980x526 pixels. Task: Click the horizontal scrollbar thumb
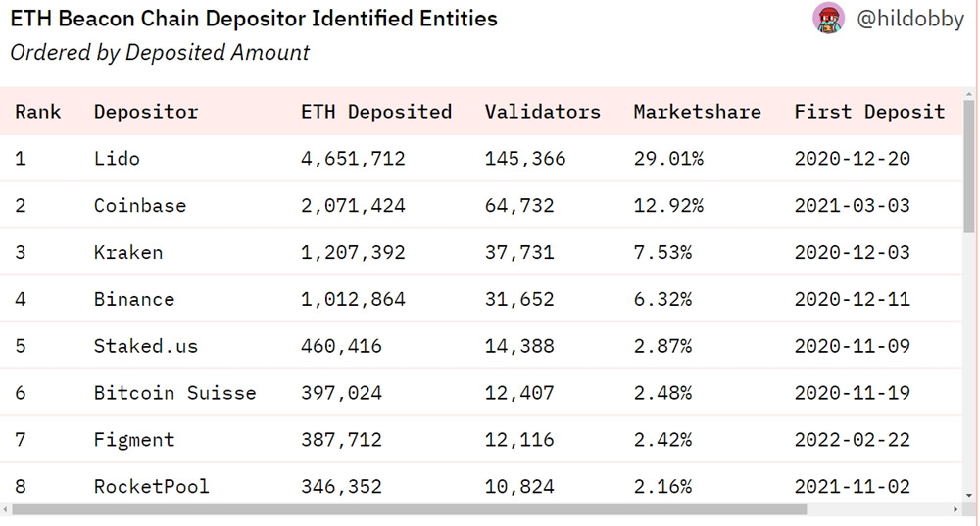[x=409, y=509]
